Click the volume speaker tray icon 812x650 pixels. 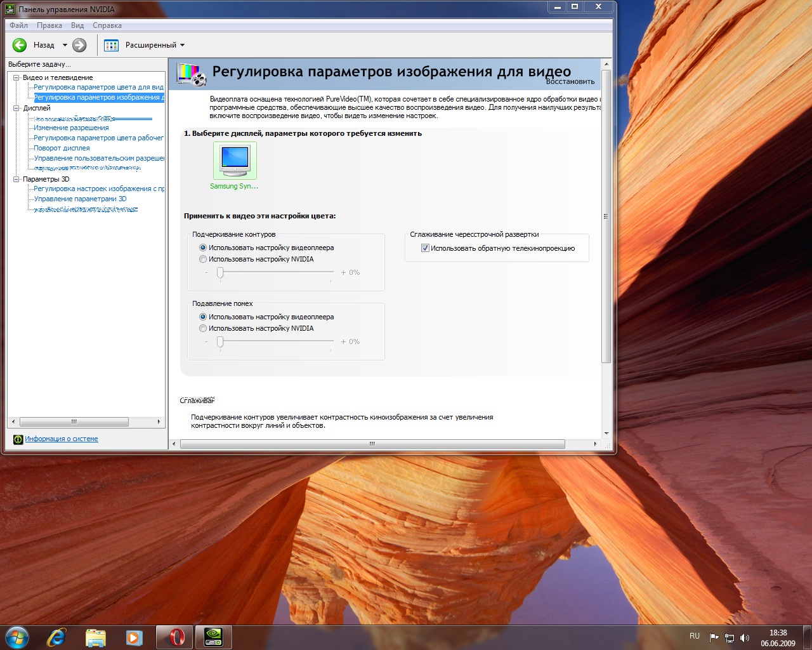(745, 638)
